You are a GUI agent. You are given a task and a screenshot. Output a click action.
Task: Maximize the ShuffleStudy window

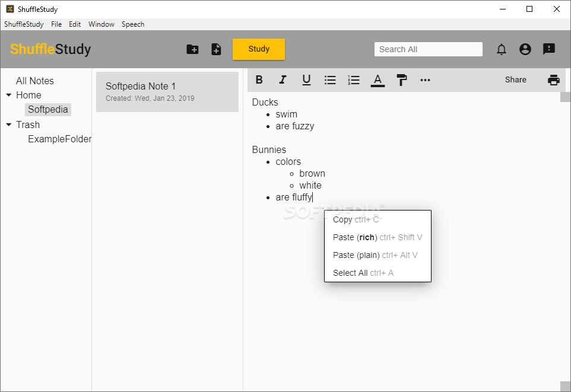tap(529, 9)
